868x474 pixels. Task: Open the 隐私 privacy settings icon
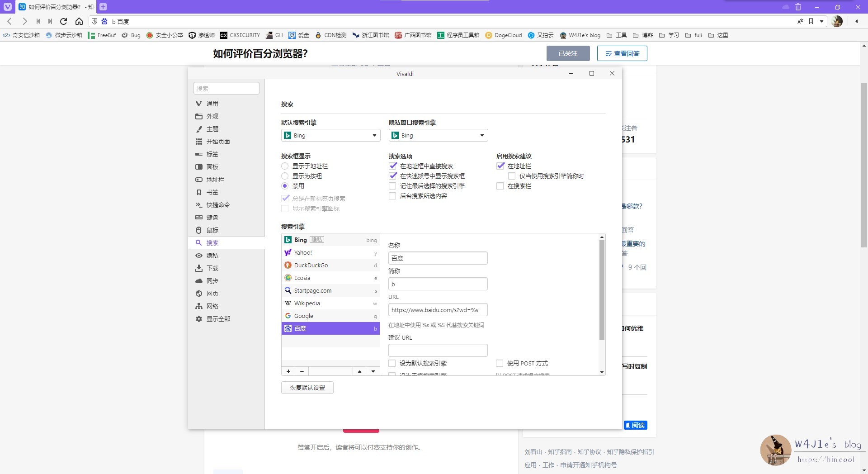click(199, 256)
